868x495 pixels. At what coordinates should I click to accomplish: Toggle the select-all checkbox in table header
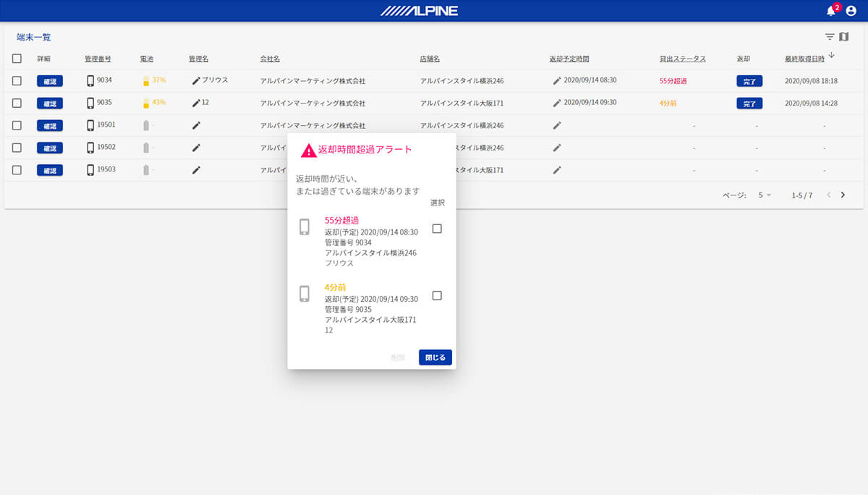pos(17,59)
